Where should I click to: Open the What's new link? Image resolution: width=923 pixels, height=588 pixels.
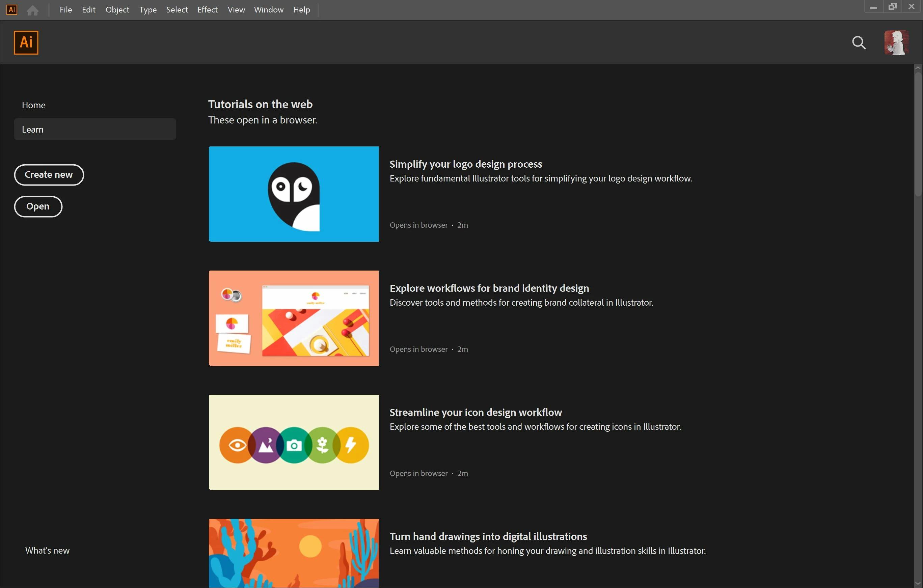(47, 551)
